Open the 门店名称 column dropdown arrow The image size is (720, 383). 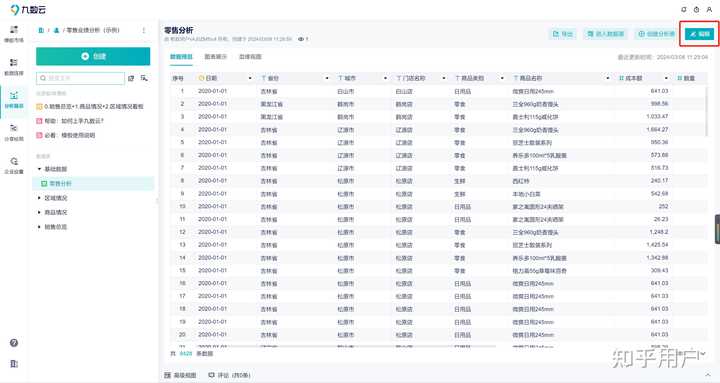(x=444, y=79)
